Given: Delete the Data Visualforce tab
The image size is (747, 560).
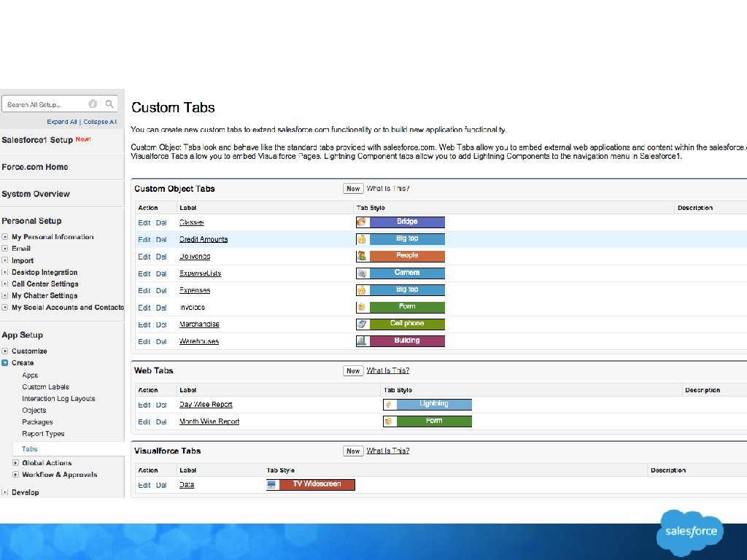Looking at the screenshot, I should [x=161, y=485].
